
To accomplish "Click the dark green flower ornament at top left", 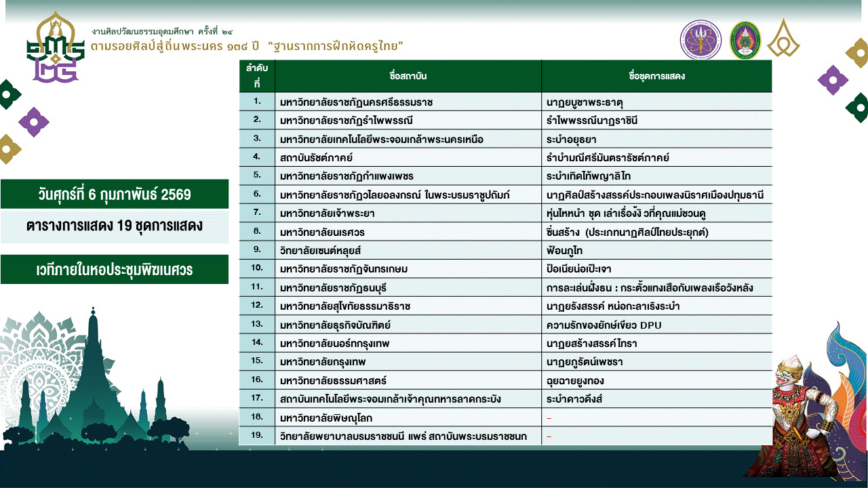I will pyautogui.click(x=8, y=94).
